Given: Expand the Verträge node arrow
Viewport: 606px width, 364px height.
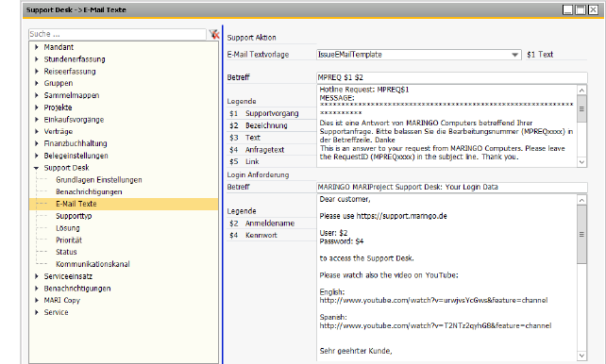Looking at the screenshot, I should tap(37, 131).
